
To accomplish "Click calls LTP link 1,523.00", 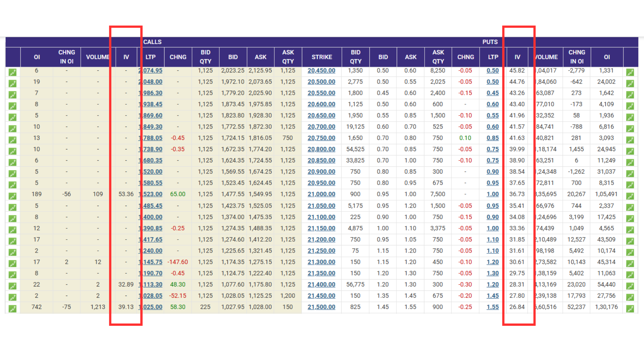I will 151,194.
